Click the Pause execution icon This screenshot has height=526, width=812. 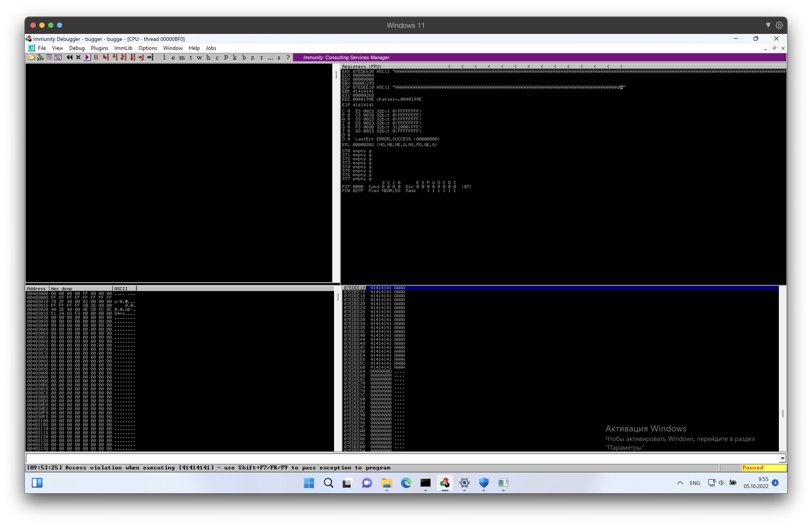pos(96,57)
